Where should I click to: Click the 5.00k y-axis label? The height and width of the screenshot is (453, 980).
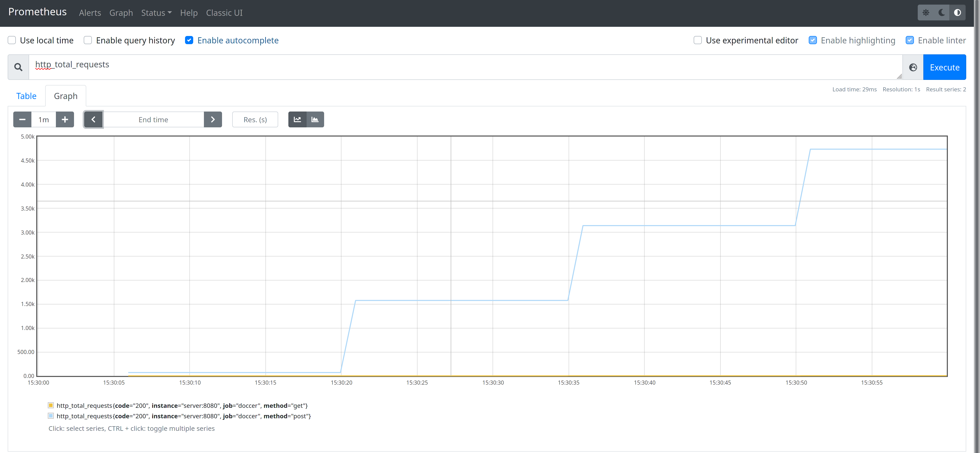tap(28, 137)
